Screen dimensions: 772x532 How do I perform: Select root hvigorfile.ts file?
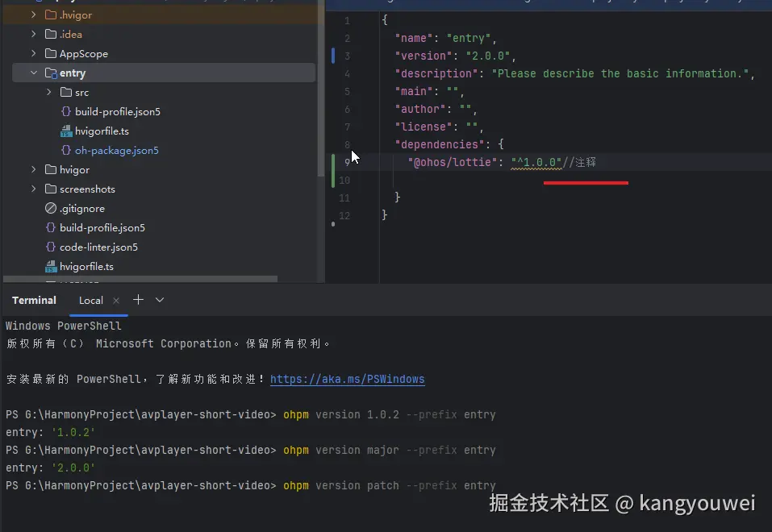tap(86, 266)
